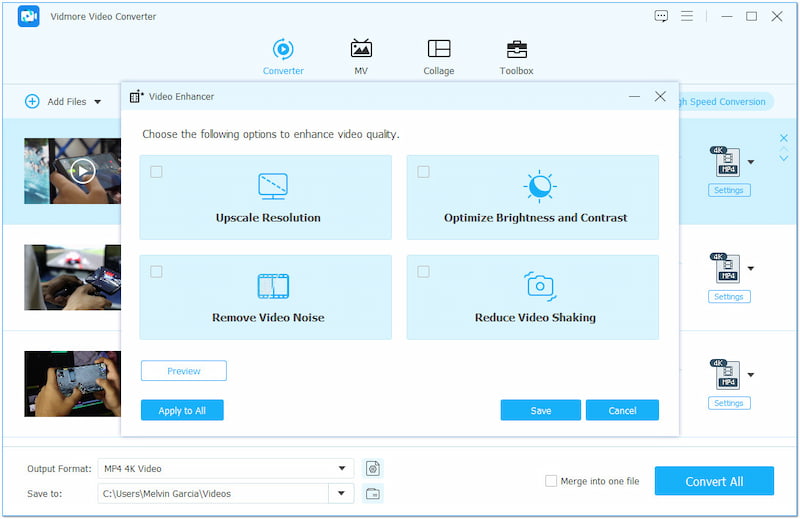Image resolution: width=800 pixels, height=519 pixels.
Task: Close the Video Enhancer dialog
Action: point(660,96)
